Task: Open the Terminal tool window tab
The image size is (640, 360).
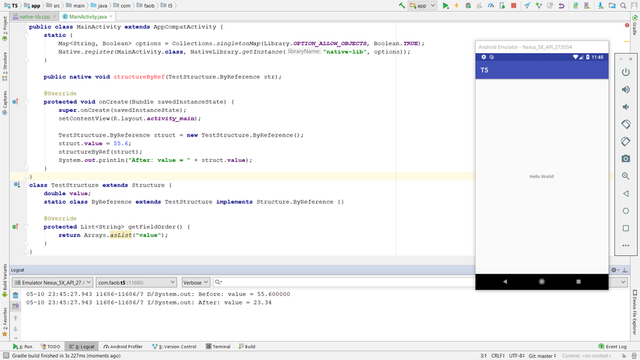Action: pos(218,347)
